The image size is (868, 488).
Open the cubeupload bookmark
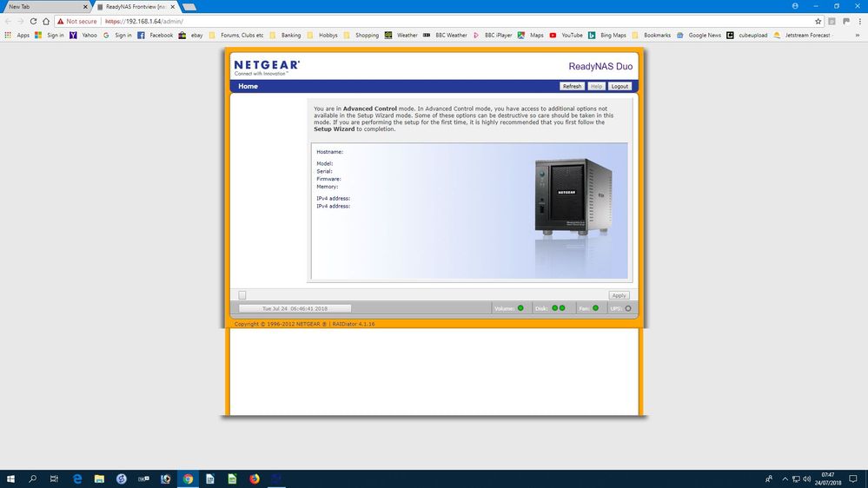point(746,35)
